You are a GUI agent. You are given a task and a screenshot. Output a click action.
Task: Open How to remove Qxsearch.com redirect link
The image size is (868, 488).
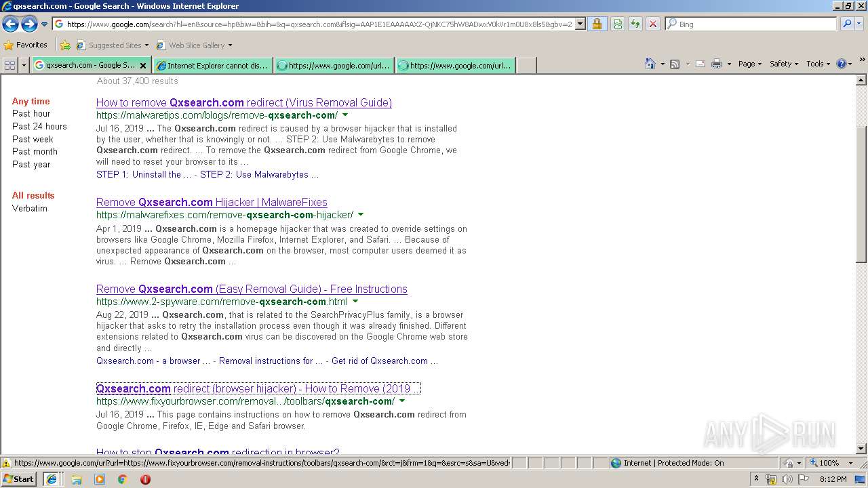(x=244, y=103)
